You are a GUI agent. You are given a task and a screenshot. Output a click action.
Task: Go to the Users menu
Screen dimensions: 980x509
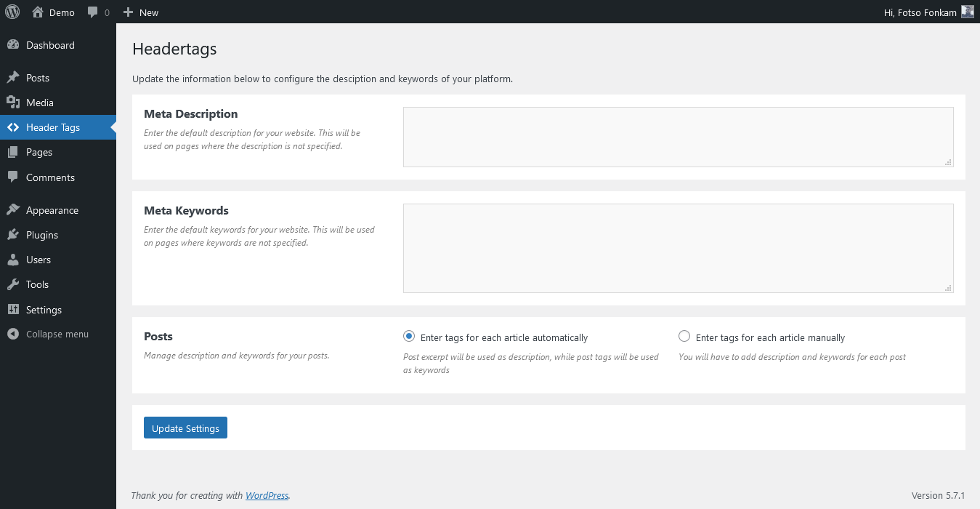click(39, 260)
